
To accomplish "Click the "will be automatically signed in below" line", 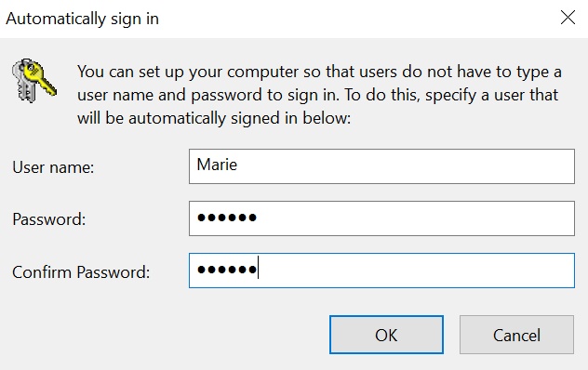I will [x=214, y=118].
